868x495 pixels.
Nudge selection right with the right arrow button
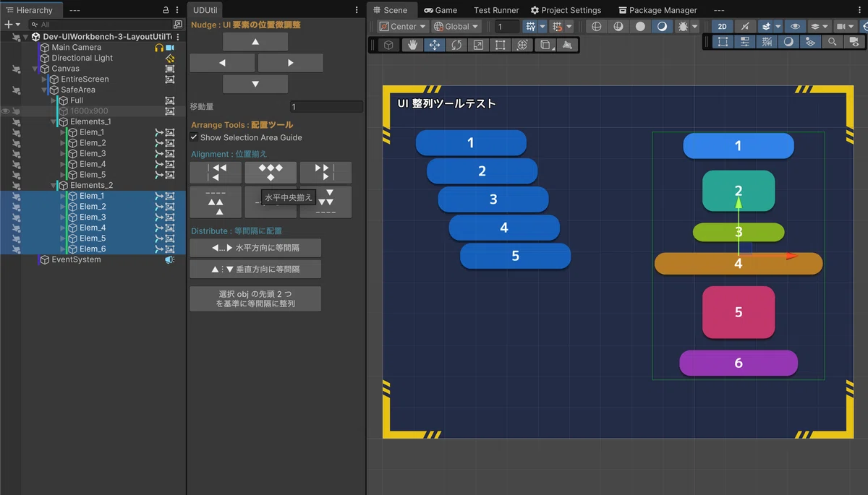tap(290, 63)
